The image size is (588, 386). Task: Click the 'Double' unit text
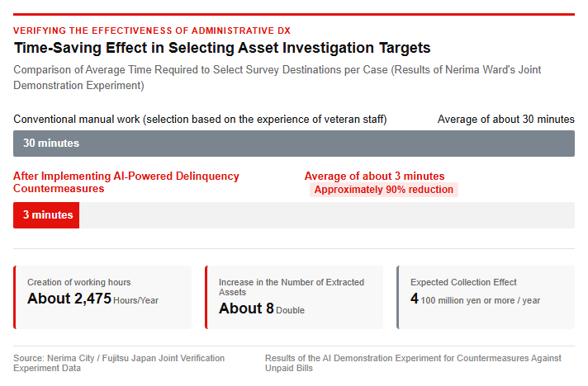pos(290,310)
